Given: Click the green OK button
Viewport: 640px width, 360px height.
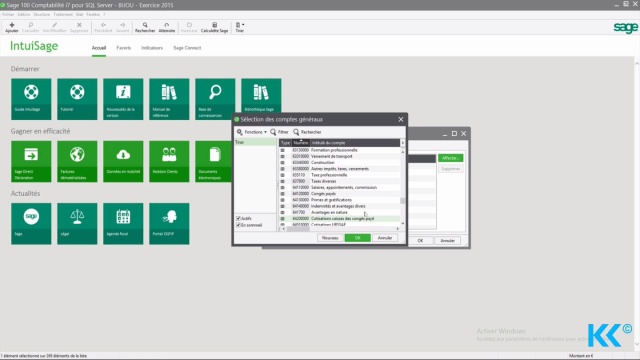Looking at the screenshot, I should (x=358, y=238).
